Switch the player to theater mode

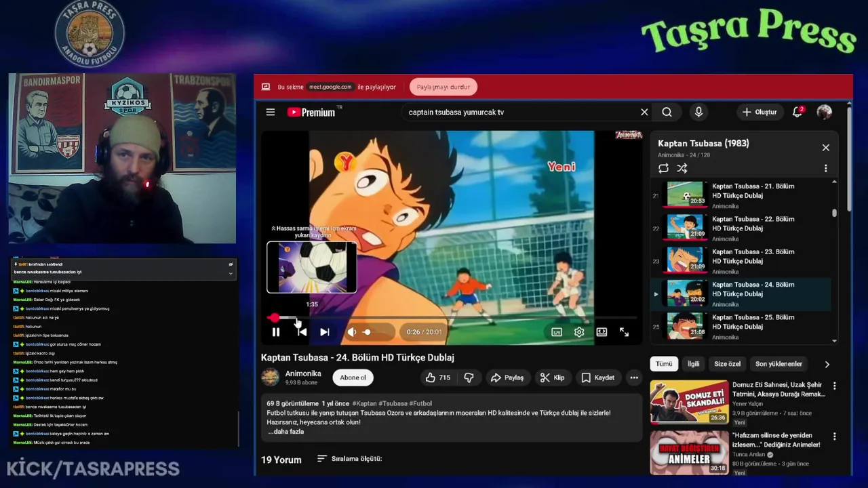tap(601, 332)
